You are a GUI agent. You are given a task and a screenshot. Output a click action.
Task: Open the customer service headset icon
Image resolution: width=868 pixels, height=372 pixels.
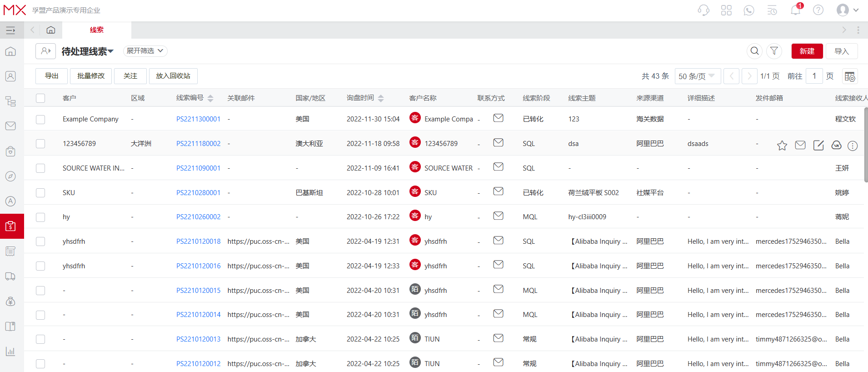(703, 10)
